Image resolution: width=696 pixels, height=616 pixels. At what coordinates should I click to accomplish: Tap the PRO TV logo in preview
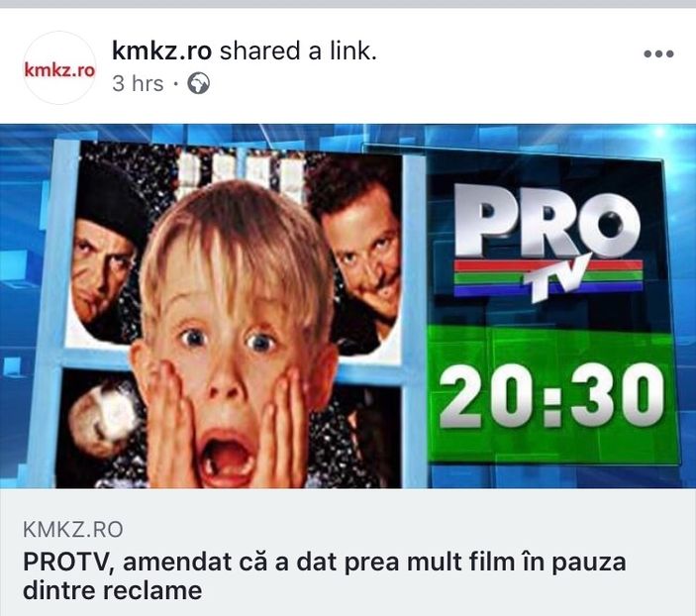coord(548,240)
